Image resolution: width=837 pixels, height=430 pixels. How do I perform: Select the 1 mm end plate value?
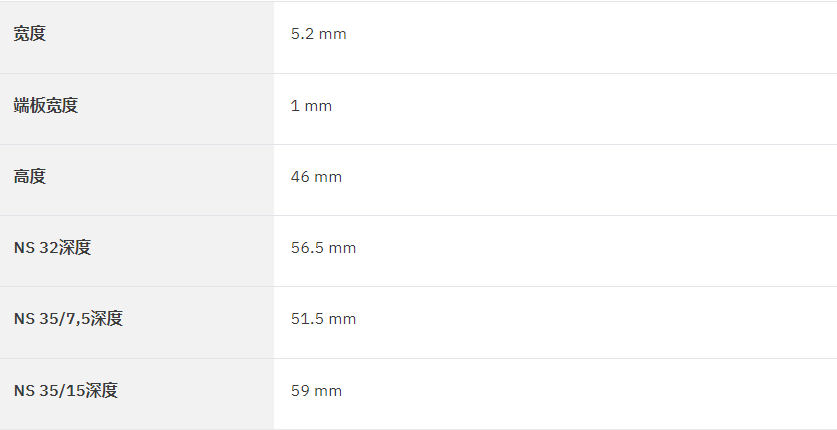[311, 106]
